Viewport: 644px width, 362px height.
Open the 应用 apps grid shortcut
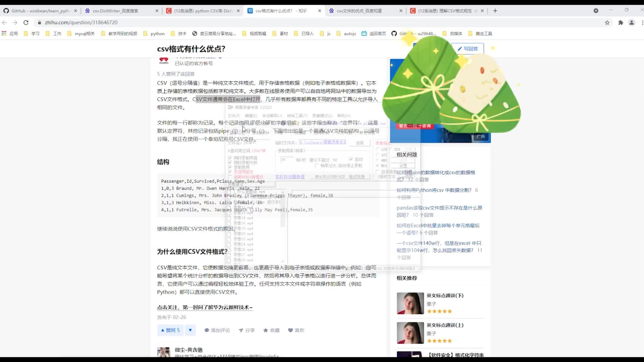[x=10, y=34]
